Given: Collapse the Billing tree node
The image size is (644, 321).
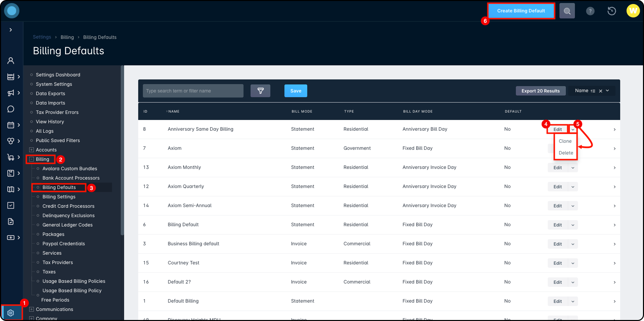Looking at the screenshot, I should pyautogui.click(x=32, y=159).
